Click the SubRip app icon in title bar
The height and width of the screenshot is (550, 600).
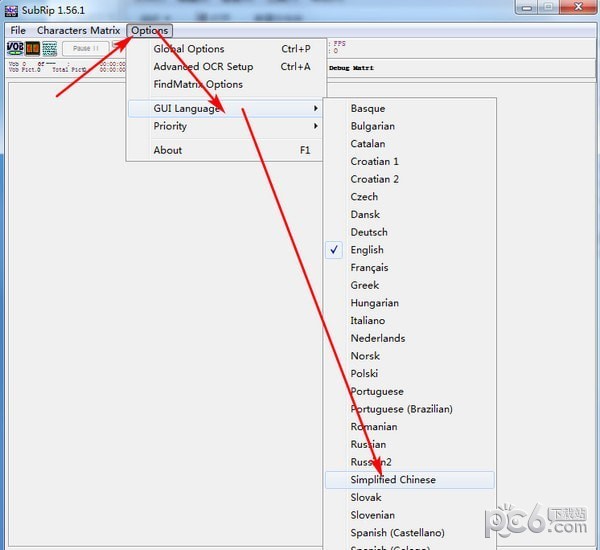[11, 11]
